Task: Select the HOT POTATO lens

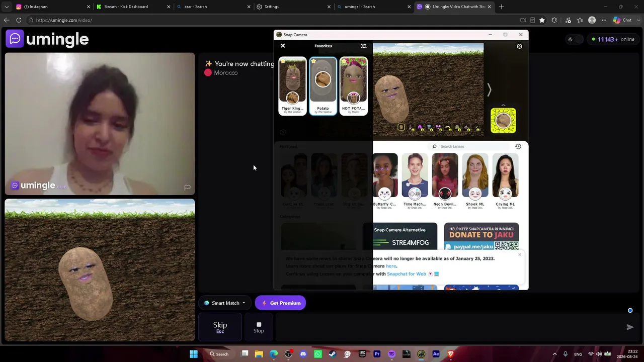Action: click(354, 86)
